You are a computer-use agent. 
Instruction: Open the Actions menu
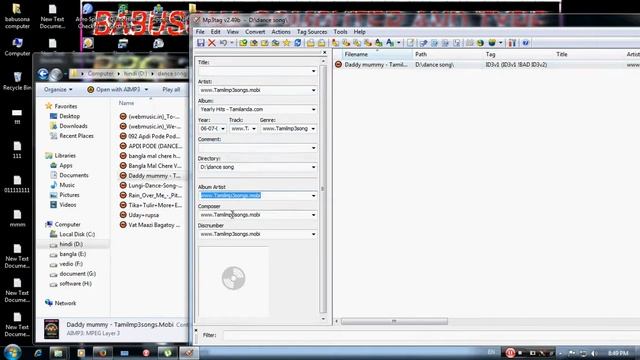pyautogui.click(x=281, y=32)
